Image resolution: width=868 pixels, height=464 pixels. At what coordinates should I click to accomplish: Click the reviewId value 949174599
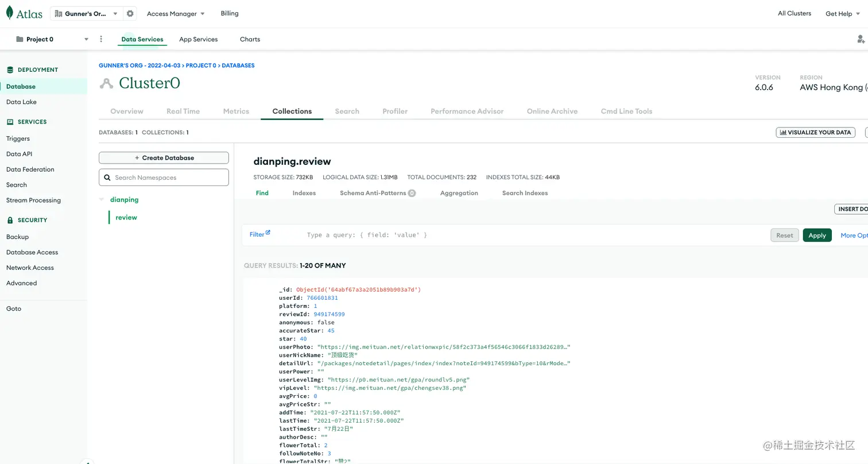[x=329, y=314]
